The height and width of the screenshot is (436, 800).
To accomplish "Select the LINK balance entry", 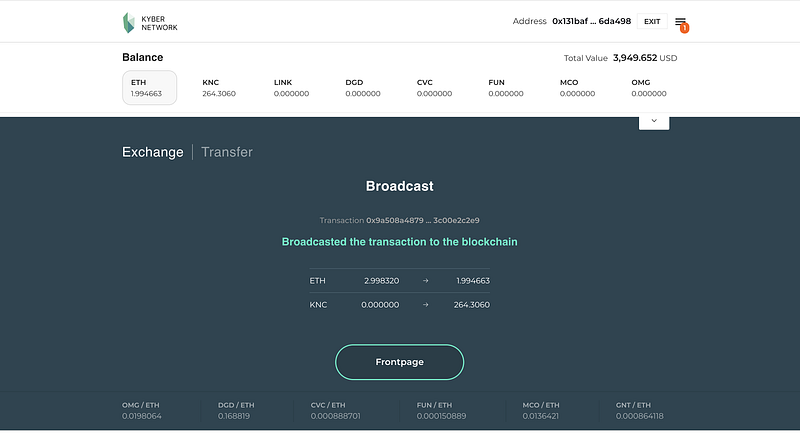I will click(x=291, y=88).
